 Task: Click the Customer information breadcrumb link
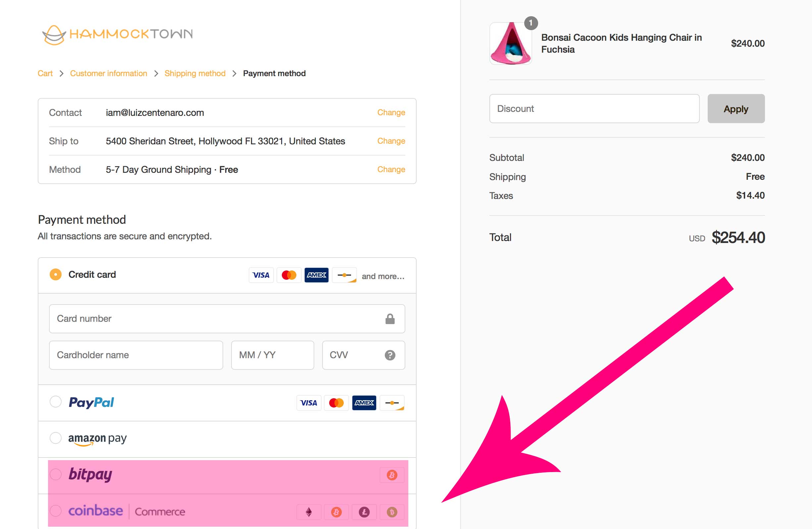pos(108,73)
